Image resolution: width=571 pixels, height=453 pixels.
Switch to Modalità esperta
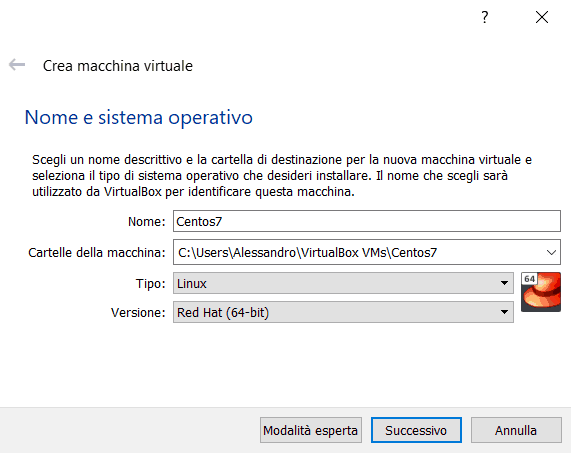point(311,430)
